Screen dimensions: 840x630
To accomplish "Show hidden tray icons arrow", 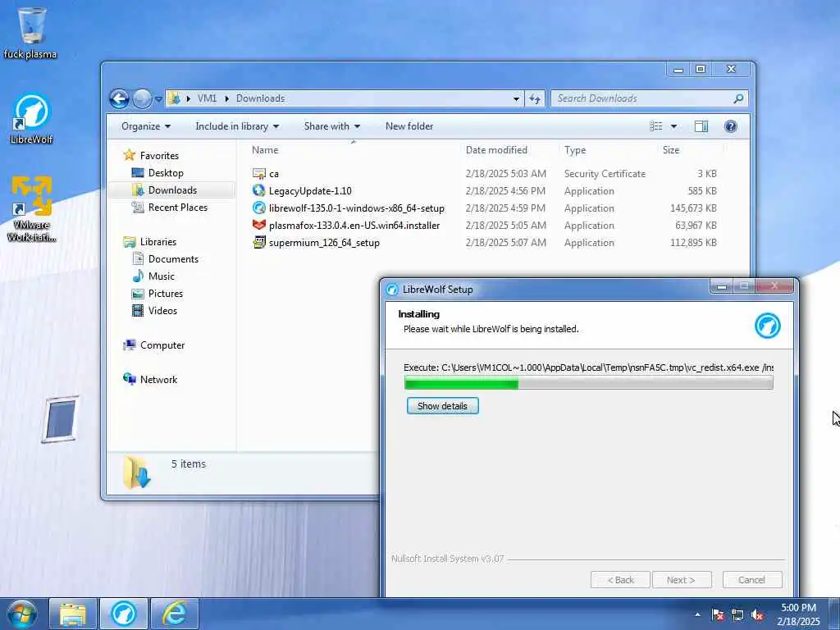I will point(697,614).
